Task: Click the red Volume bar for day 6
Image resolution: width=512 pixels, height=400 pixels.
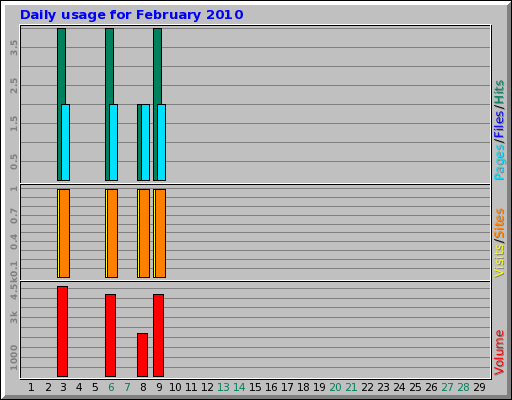Action: pos(110,335)
